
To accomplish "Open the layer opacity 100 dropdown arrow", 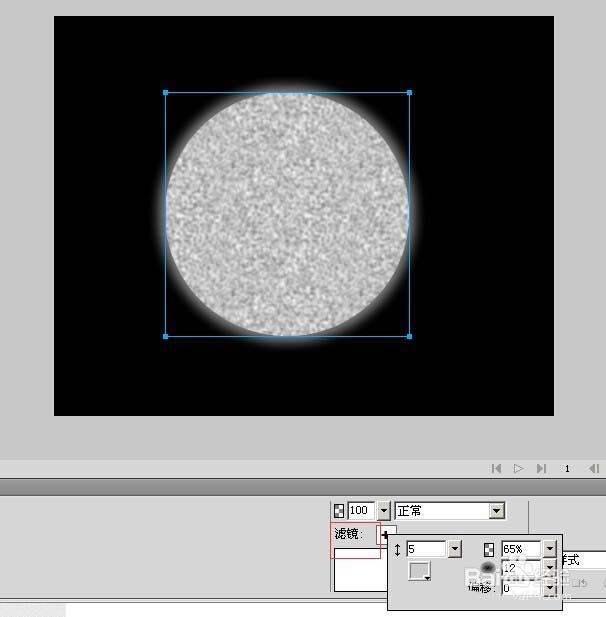I will (x=384, y=511).
